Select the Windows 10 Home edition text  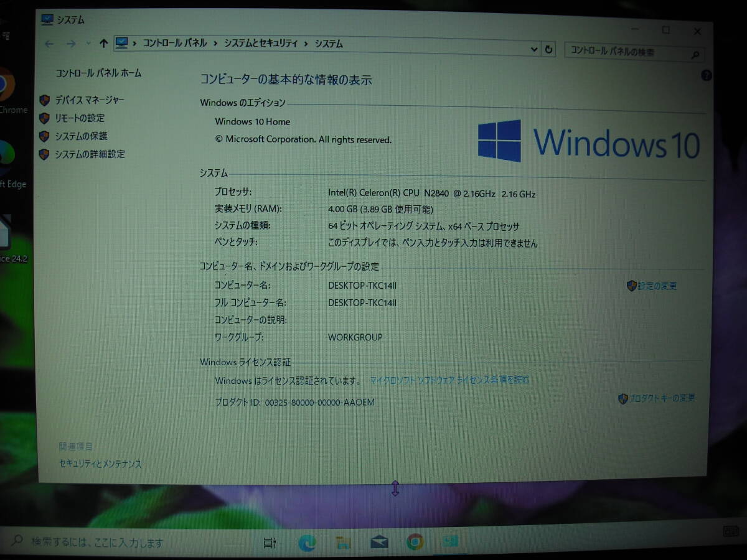253,122
